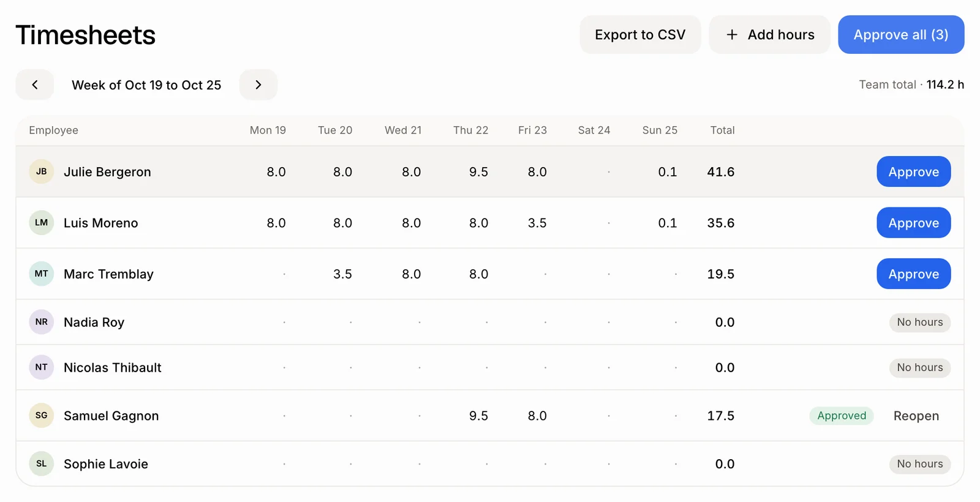Click the Add hours button
The image size is (980, 502).
point(769,35)
